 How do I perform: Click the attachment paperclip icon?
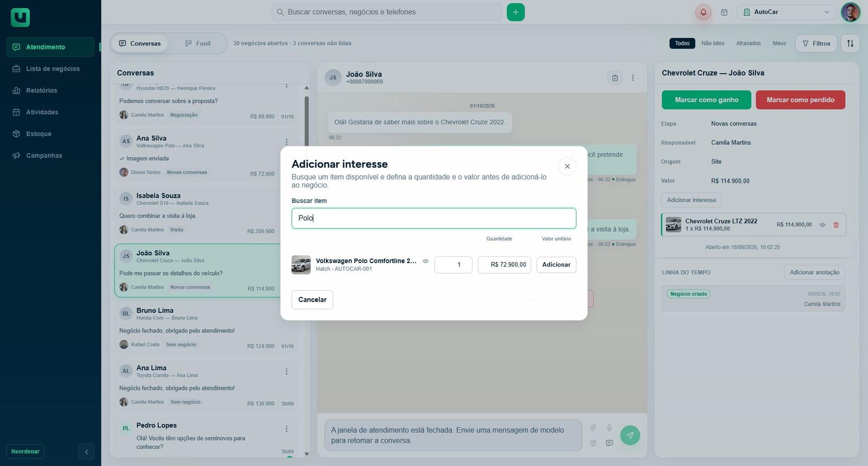593,427
